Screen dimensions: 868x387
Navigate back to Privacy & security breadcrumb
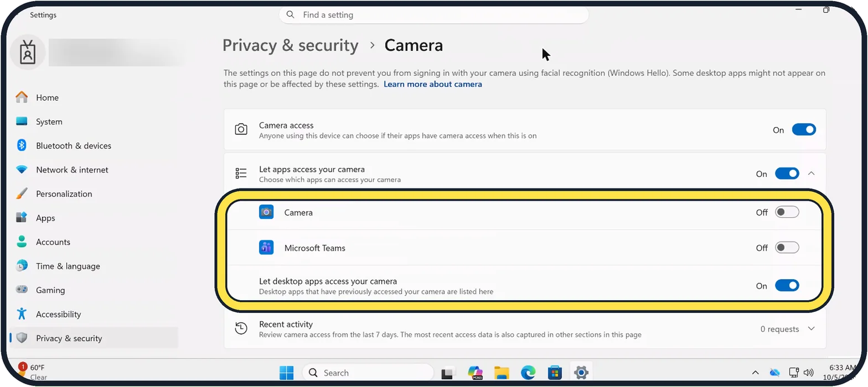[290, 45]
